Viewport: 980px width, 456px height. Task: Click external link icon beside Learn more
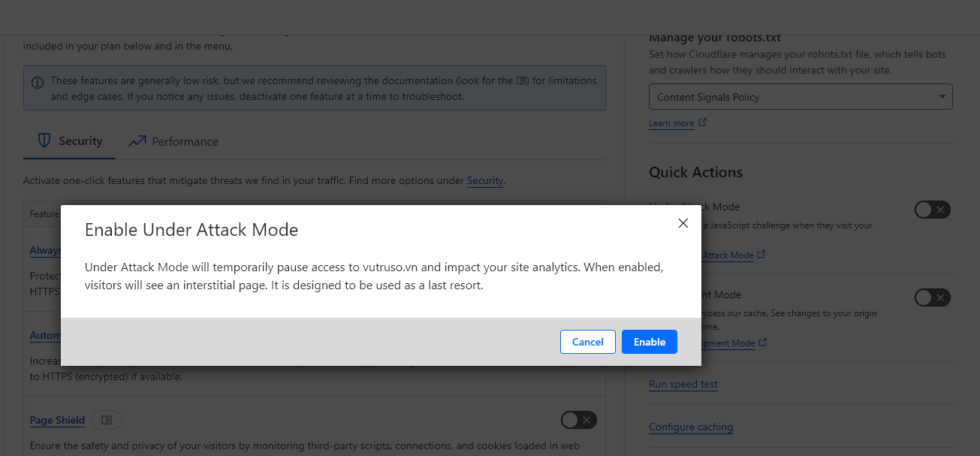tap(702, 122)
